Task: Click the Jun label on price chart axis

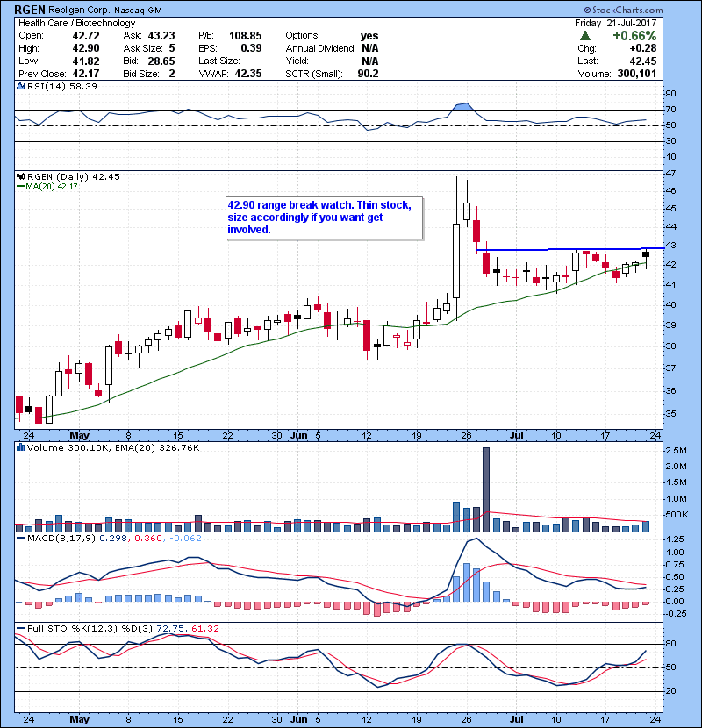Action: (298, 436)
